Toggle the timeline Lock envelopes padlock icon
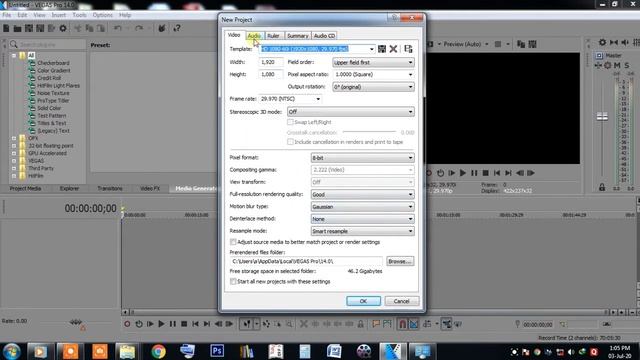640x360 pixels. point(360,324)
